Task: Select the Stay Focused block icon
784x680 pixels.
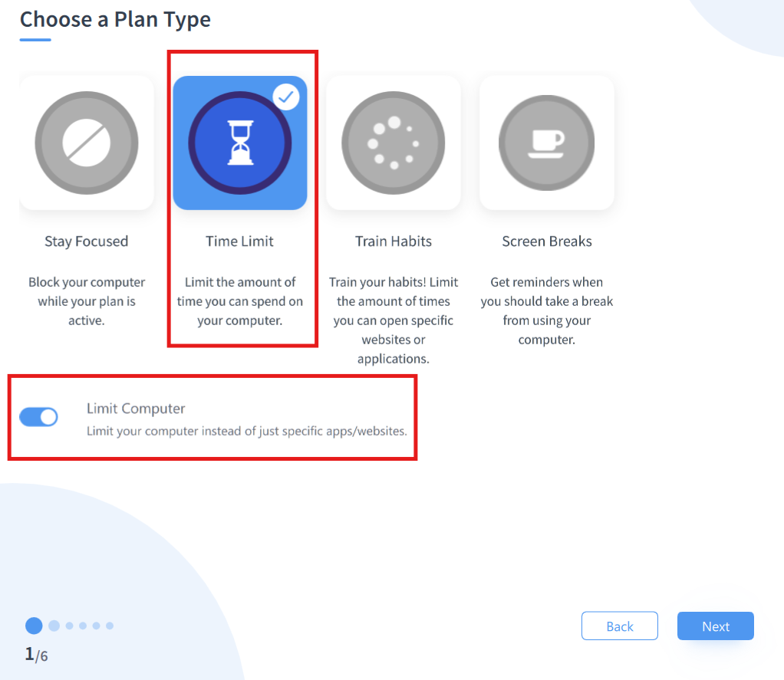Action: click(87, 143)
